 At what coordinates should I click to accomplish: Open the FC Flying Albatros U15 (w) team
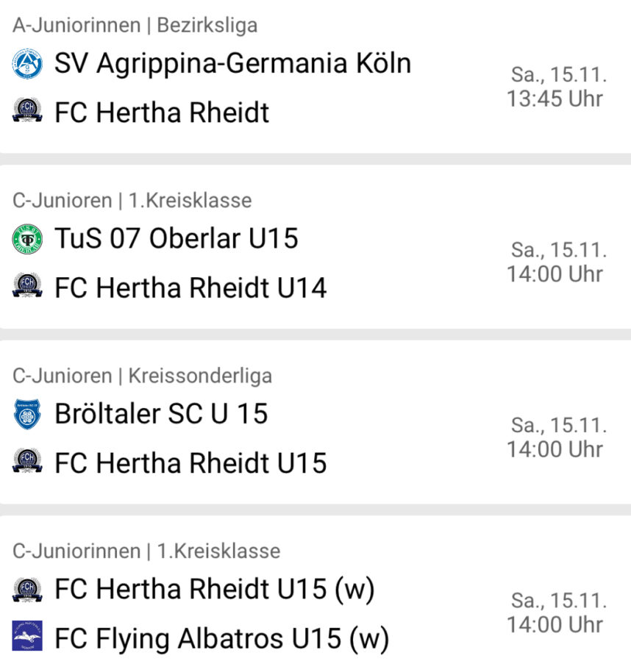(221, 638)
